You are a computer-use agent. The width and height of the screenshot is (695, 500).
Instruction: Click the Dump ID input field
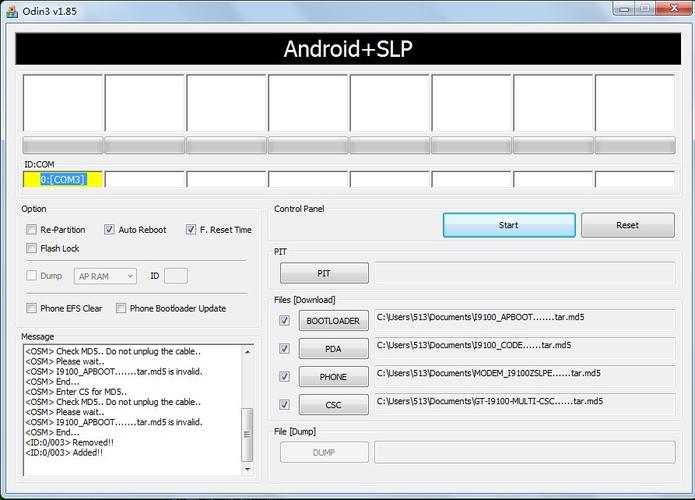point(176,276)
